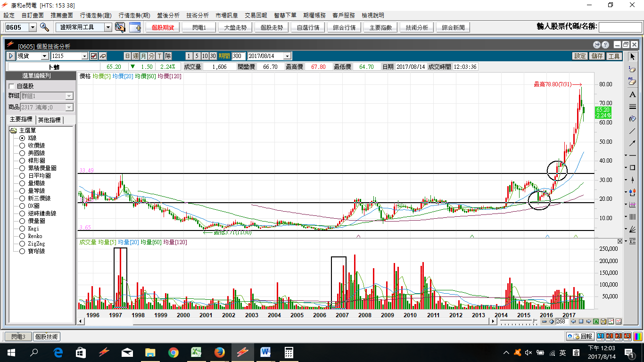This screenshot has width=644, height=362.
Task: Click the 大盤走勢 button
Action: (x=235, y=27)
